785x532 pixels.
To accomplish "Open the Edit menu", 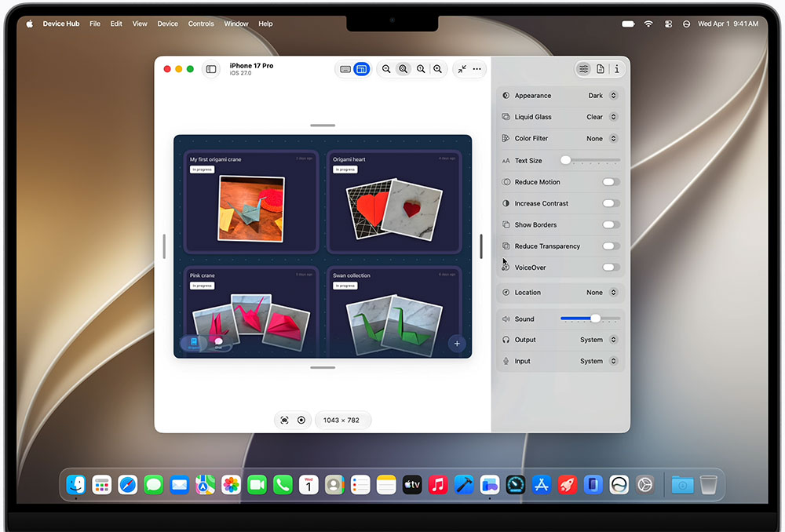I will [116, 24].
